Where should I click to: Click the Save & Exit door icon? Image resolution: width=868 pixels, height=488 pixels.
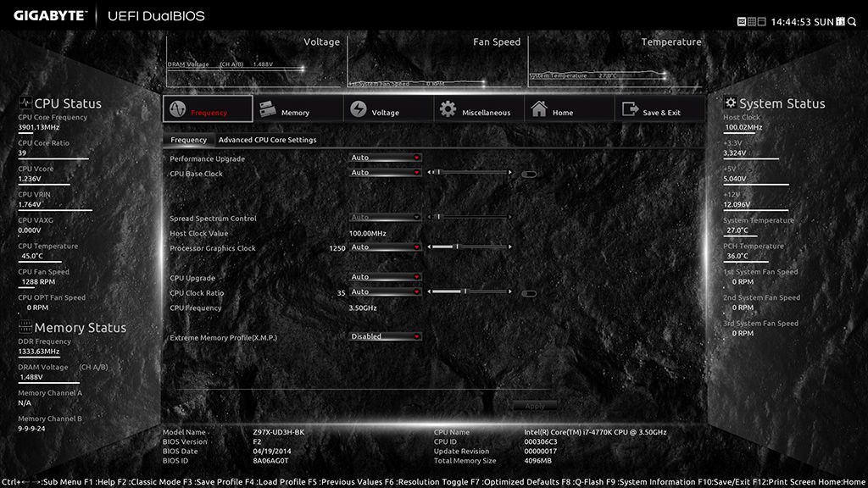pyautogui.click(x=630, y=109)
